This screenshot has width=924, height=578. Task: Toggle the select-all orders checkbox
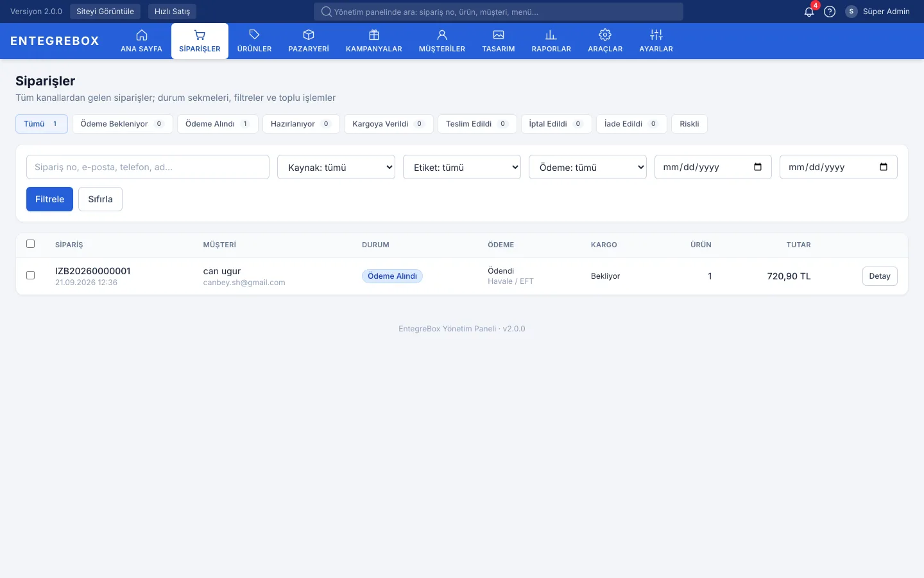click(30, 244)
